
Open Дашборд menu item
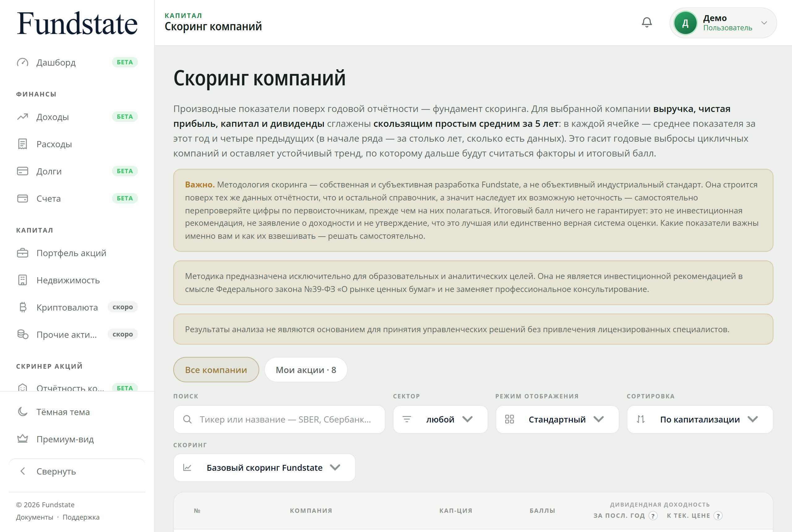click(77, 62)
